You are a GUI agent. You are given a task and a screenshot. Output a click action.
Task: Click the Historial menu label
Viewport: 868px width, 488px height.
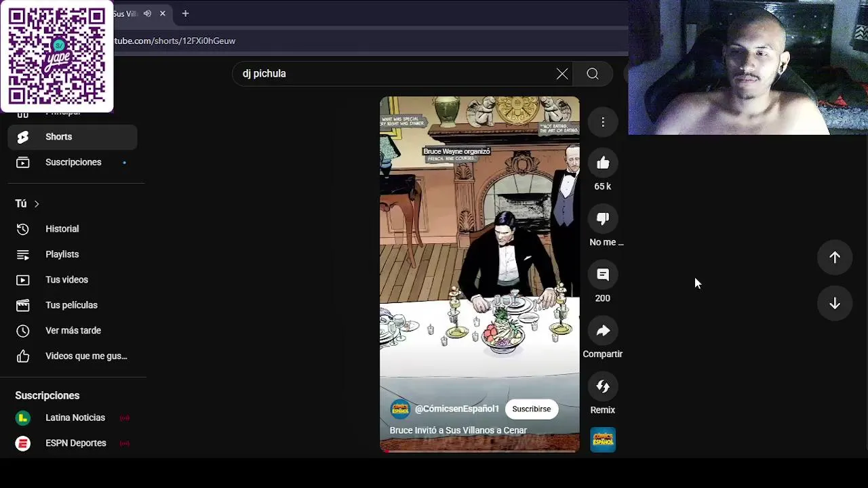62,229
